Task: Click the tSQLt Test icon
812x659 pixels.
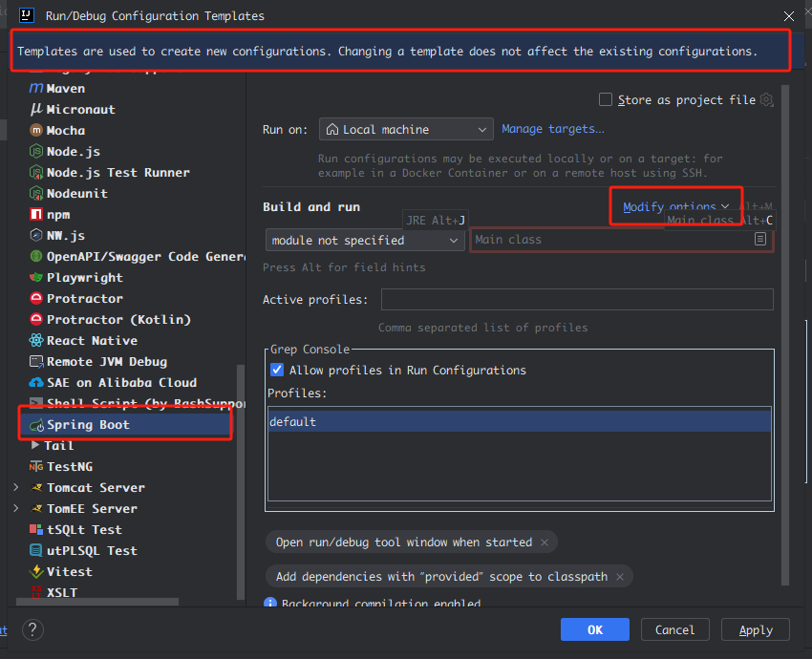Action: [36, 529]
